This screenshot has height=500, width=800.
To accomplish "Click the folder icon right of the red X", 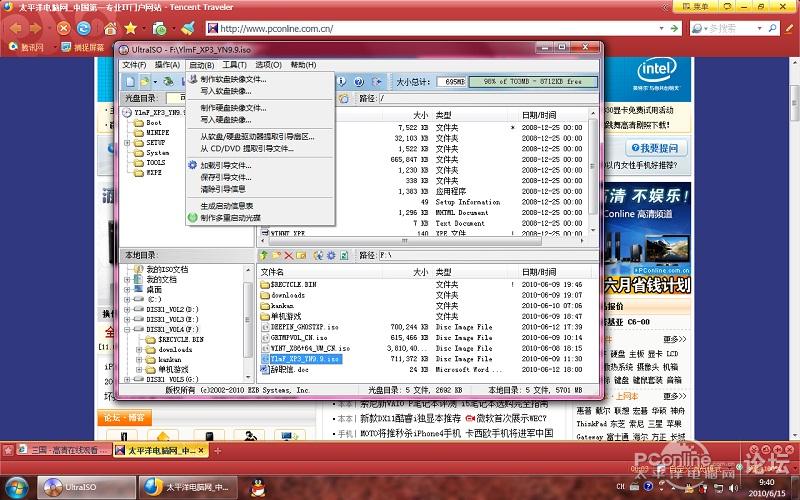I will pyautogui.click(x=302, y=255).
